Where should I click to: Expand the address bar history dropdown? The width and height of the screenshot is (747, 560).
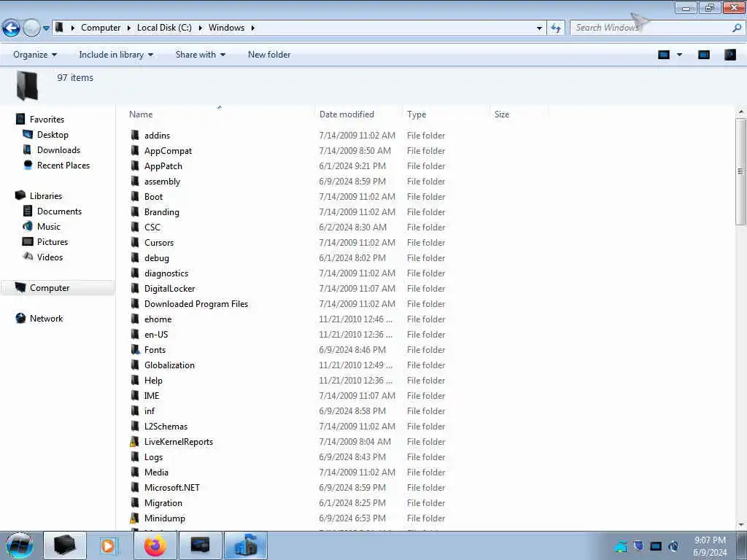tap(539, 28)
